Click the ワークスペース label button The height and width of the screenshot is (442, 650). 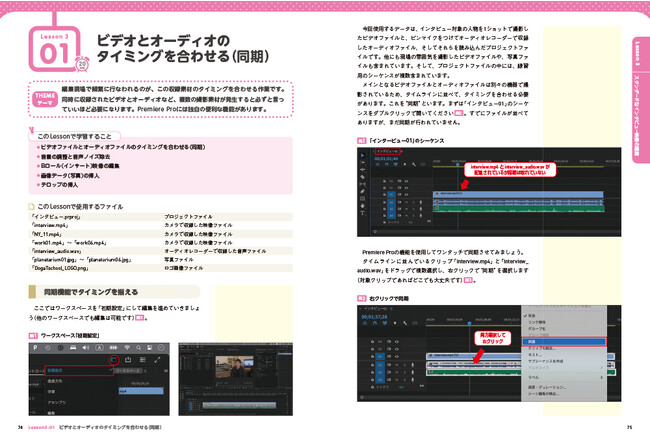point(129,371)
